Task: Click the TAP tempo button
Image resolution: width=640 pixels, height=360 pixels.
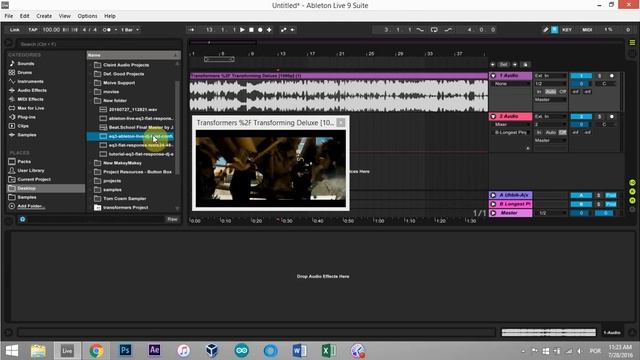Action: coord(33,30)
